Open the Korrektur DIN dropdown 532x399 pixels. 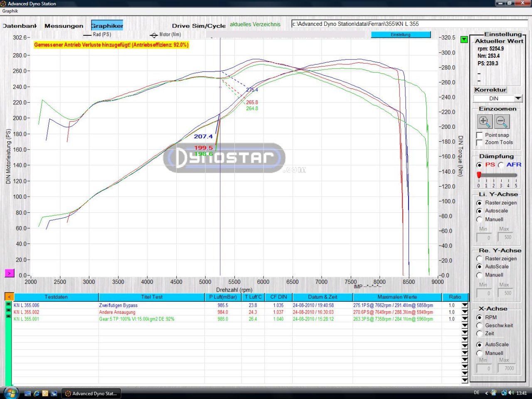(x=518, y=99)
